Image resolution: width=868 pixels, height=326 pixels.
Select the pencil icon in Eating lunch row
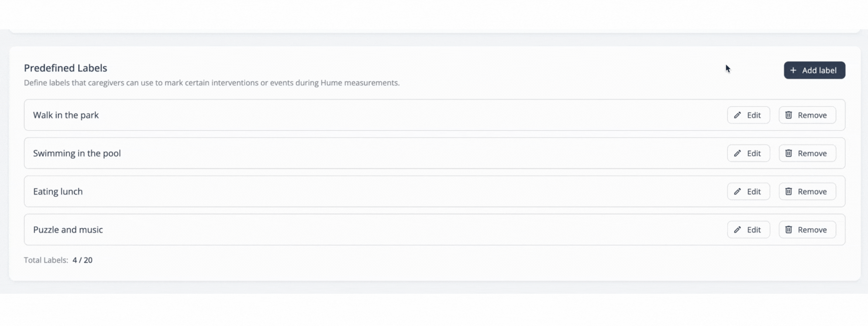click(737, 191)
